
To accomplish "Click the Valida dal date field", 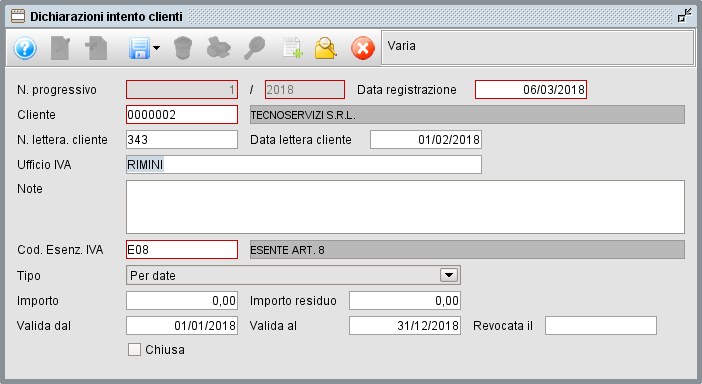I will click(x=182, y=325).
